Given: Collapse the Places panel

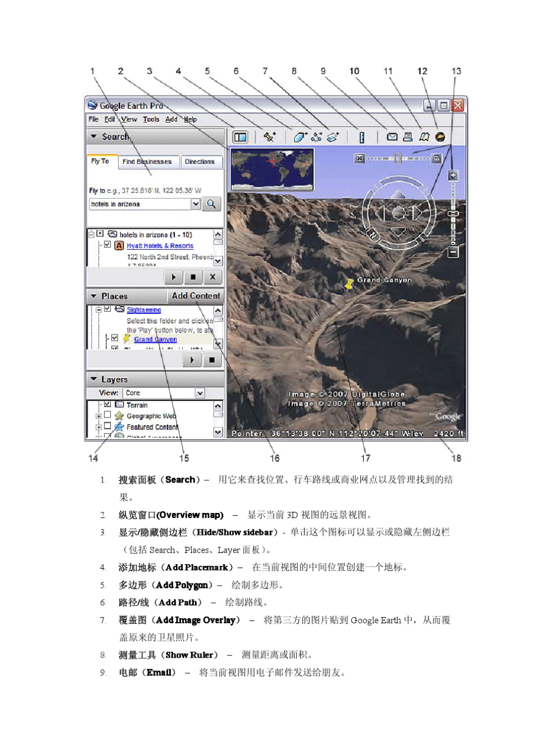Looking at the screenshot, I should 93,296.
